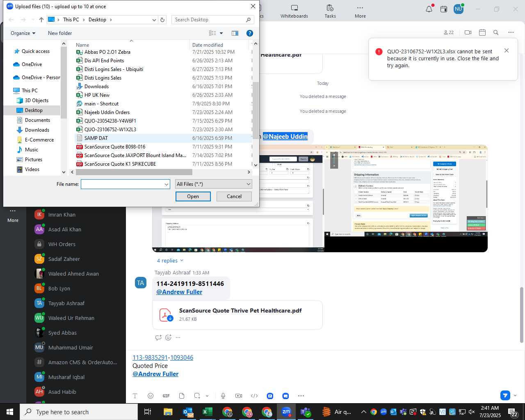Screen dimensions: 525x420
Task: Click the Open button
Action: click(x=193, y=196)
